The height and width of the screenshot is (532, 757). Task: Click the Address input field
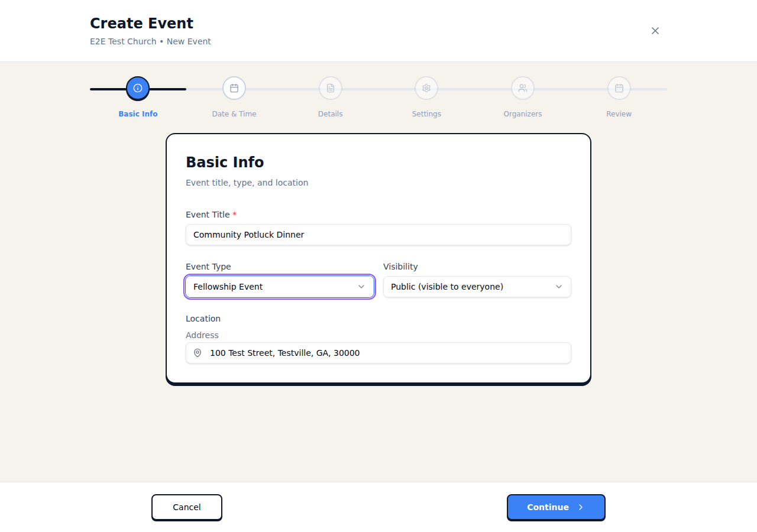coord(390,353)
